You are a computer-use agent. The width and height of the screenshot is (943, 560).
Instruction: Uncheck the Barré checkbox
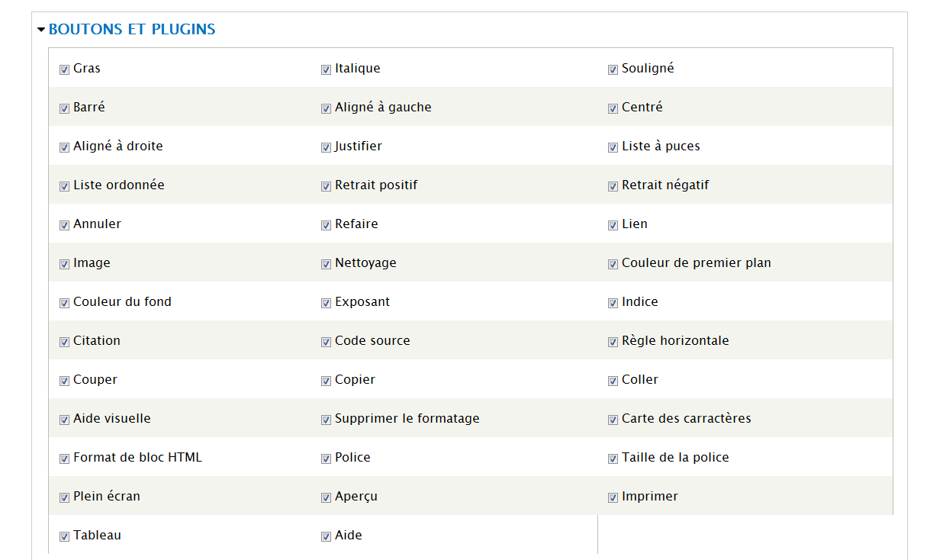65,108
